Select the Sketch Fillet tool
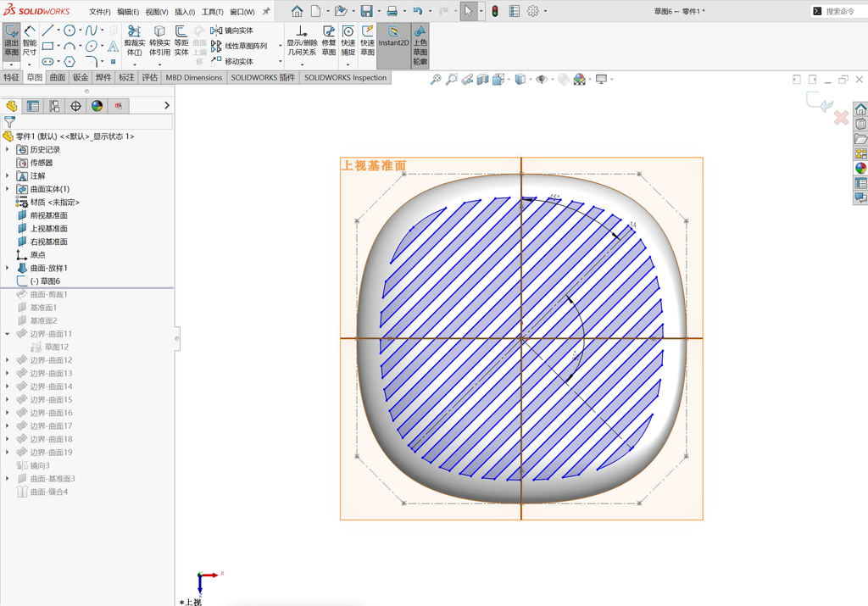868x606 pixels. coord(92,61)
